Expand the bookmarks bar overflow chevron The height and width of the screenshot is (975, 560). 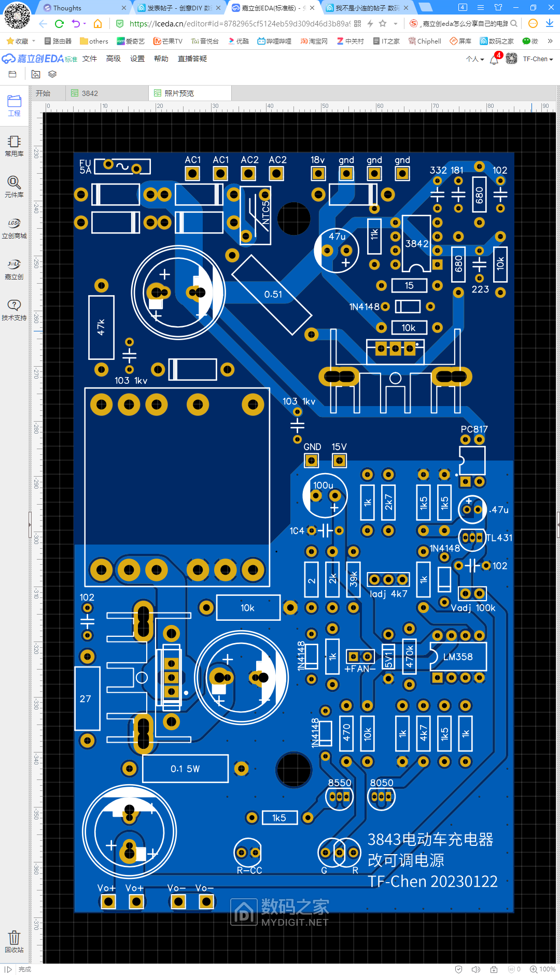tap(550, 41)
